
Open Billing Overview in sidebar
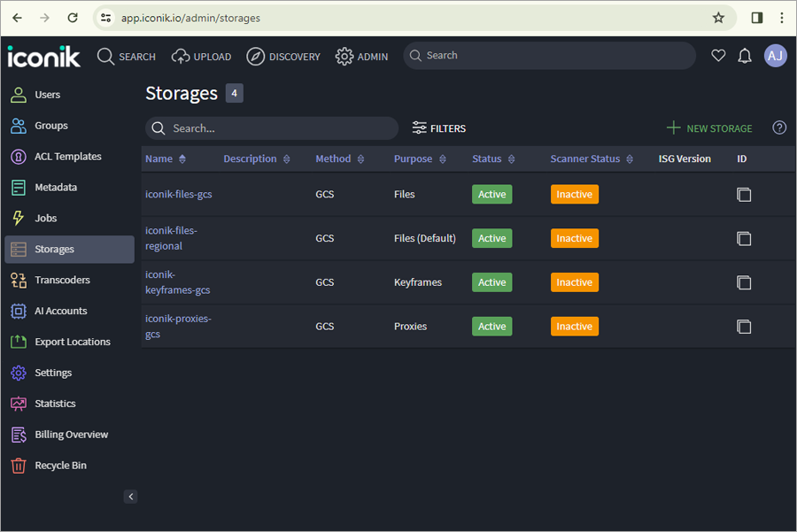tap(70, 435)
